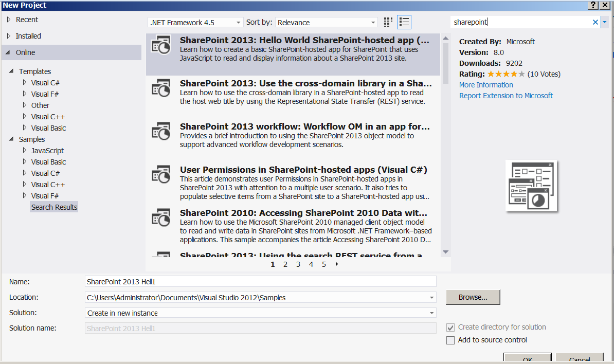Select User Permissions in SharePoint-hosted apps title
Viewport: 614px width, 364px height.
click(303, 170)
